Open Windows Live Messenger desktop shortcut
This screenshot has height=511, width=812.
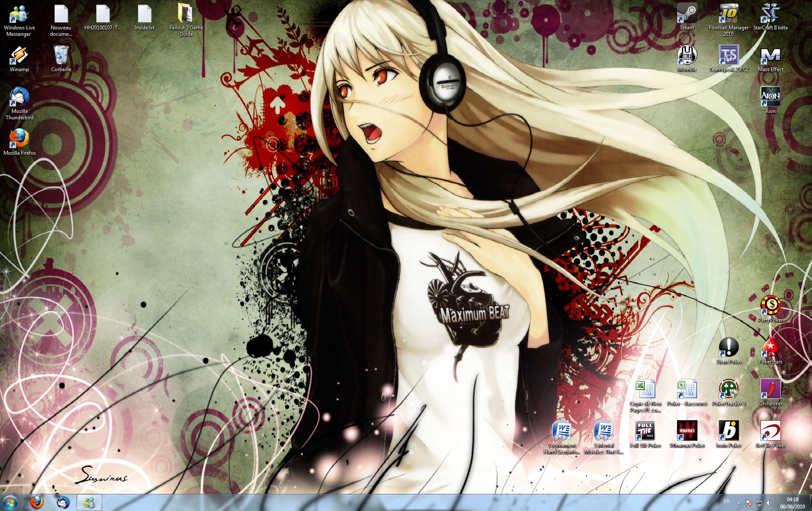(19, 20)
